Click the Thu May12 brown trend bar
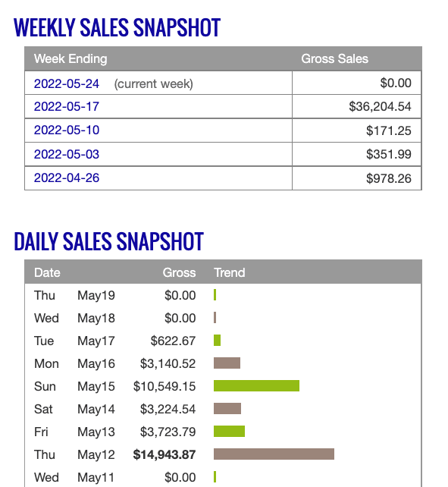This screenshot has height=487, width=448. pyautogui.click(x=274, y=454)
